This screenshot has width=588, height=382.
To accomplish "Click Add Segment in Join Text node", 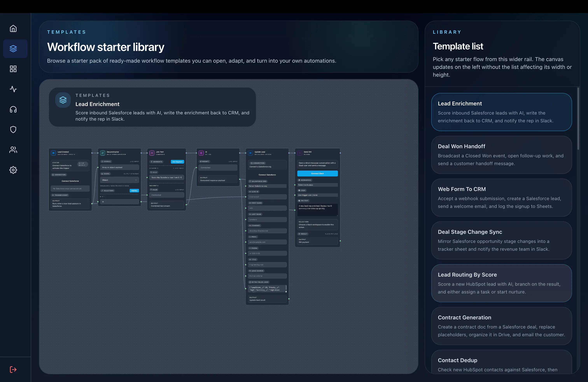I will click(x=177, y=162).
